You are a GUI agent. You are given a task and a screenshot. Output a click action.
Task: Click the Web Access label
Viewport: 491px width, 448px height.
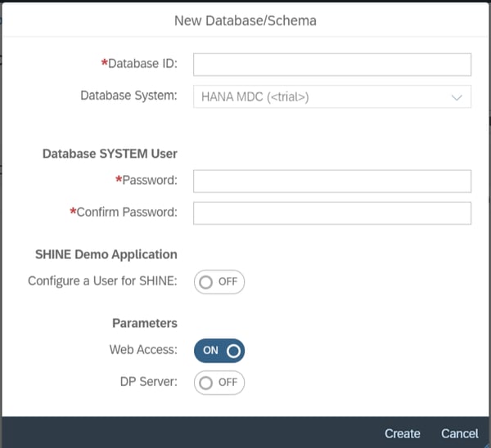click(x=143, y=350)
